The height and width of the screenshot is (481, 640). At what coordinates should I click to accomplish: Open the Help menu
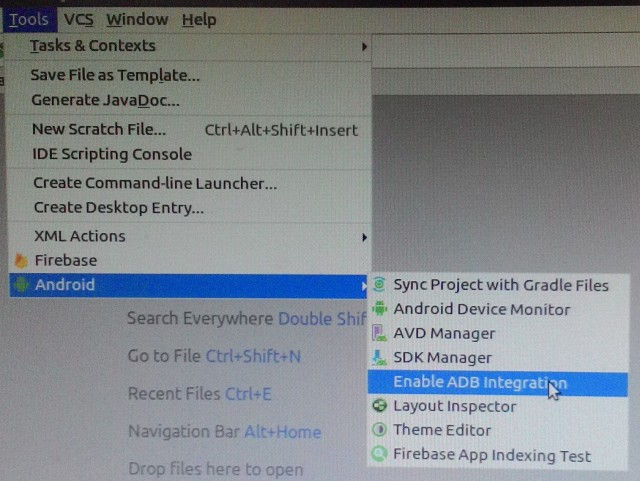tap(199, 20)
